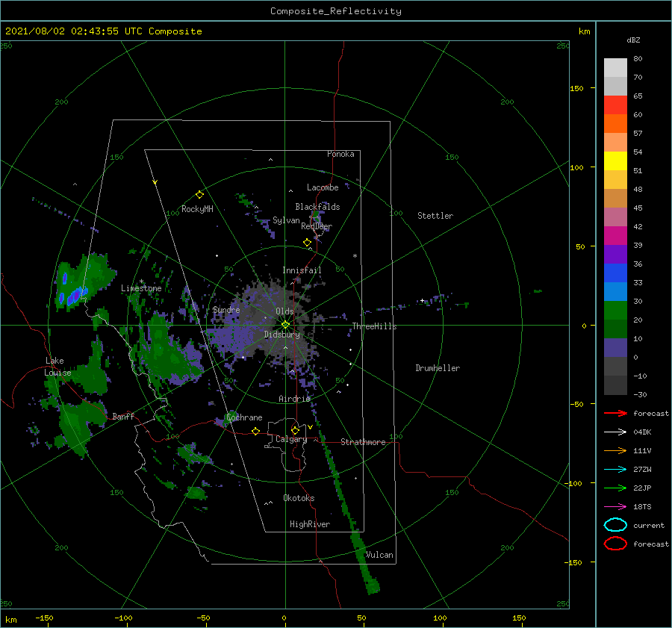The height and width of the screenshot is (628, 672).
Task: Click the green 22JP arrow in legend
Action: click(615, 488)
